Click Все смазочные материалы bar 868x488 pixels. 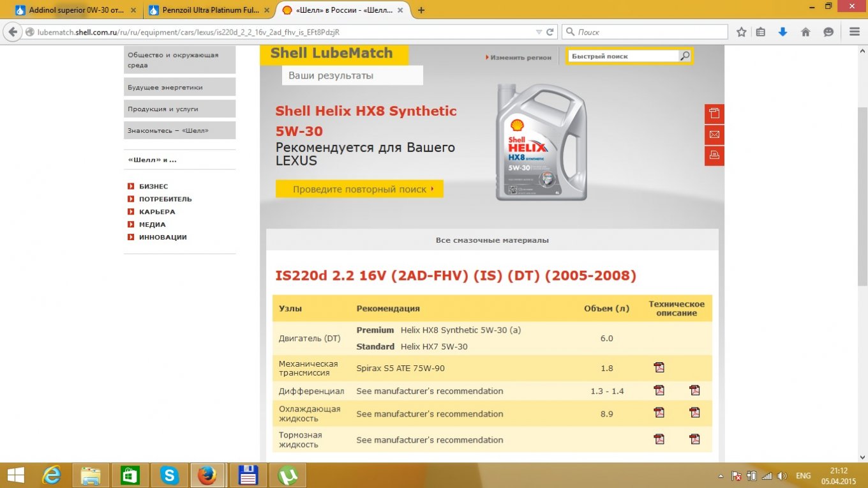tap(492, 240)
